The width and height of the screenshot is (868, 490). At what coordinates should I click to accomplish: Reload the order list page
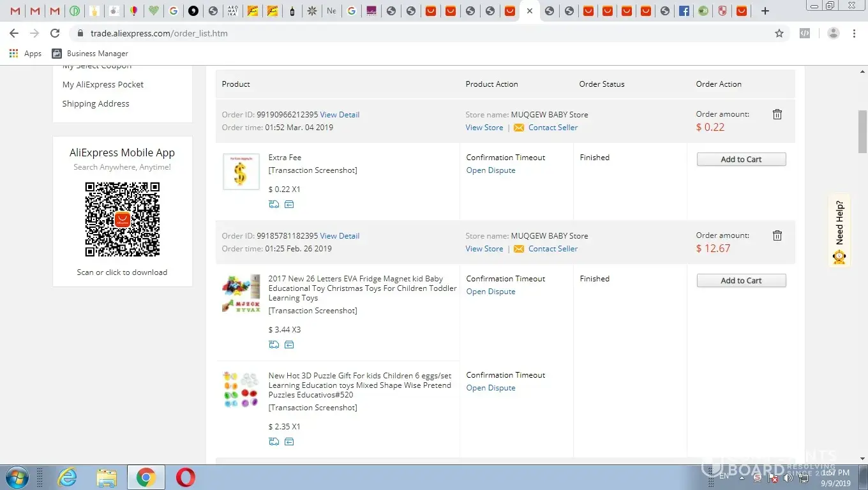point(55,33)
